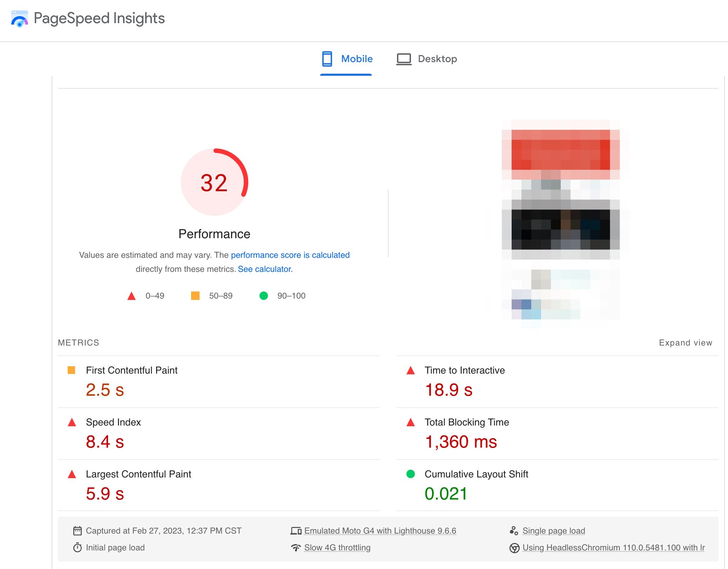Image resolution: width=728 pixels, height=569 pixels.
Task: Click the performance score gauge showing 32
Action: pyautogui.click(x=215, y=182)
